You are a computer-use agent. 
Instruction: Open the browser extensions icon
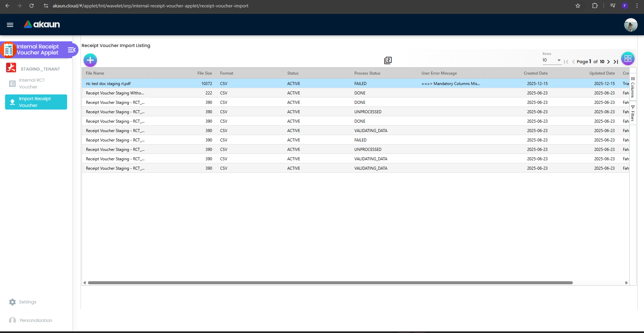tap(594, 6)
